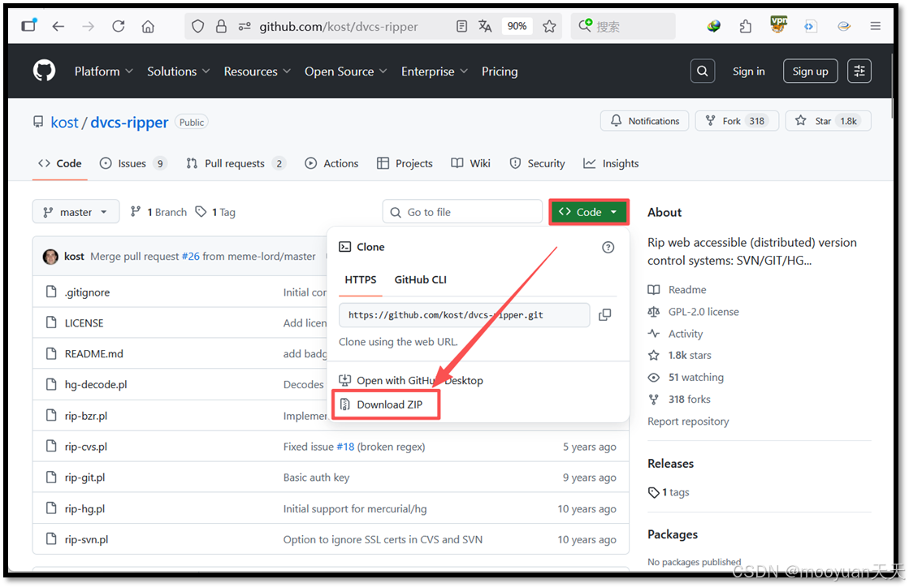Click the browser search box

tap(623, 26)
